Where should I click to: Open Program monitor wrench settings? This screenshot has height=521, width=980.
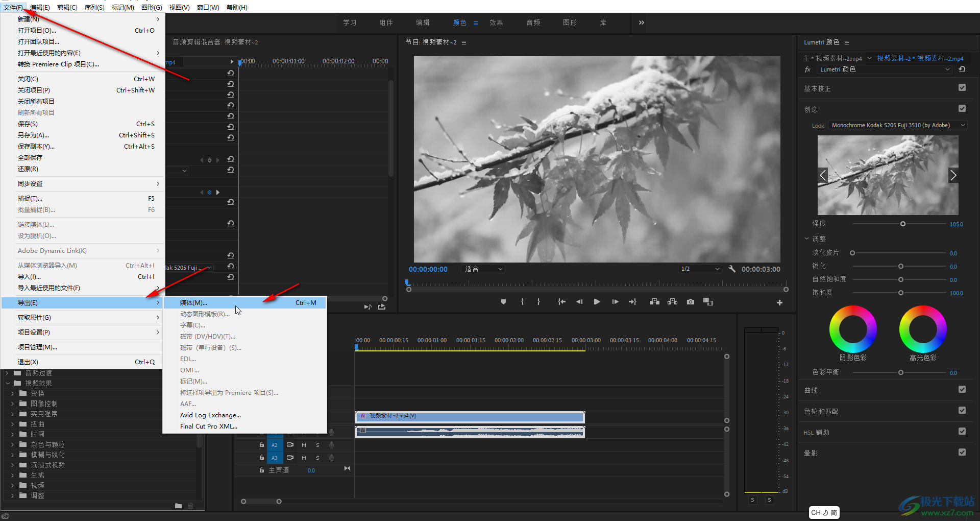click(732, 269)
